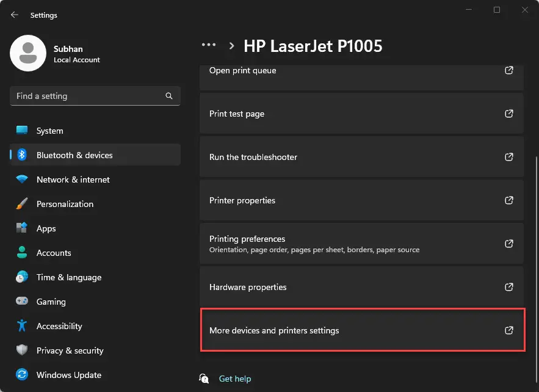Click the Windows Update sync icon

22,374
